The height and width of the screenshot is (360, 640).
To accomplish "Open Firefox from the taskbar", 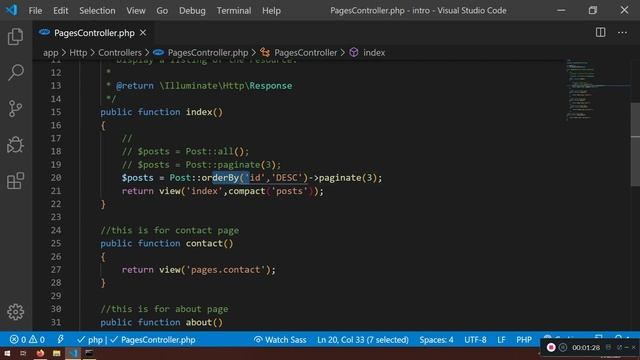I will (x=40, y=353).
